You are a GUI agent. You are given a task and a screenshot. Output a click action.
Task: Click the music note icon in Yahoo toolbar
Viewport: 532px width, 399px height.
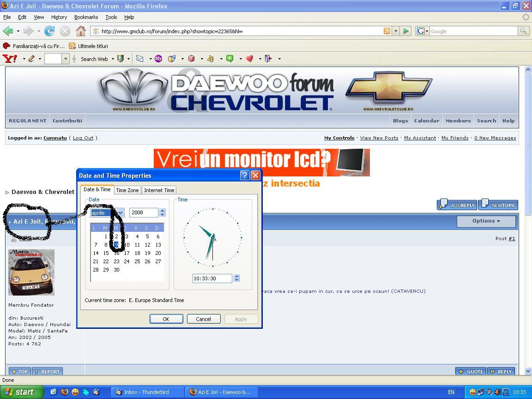tap(211, 59)
